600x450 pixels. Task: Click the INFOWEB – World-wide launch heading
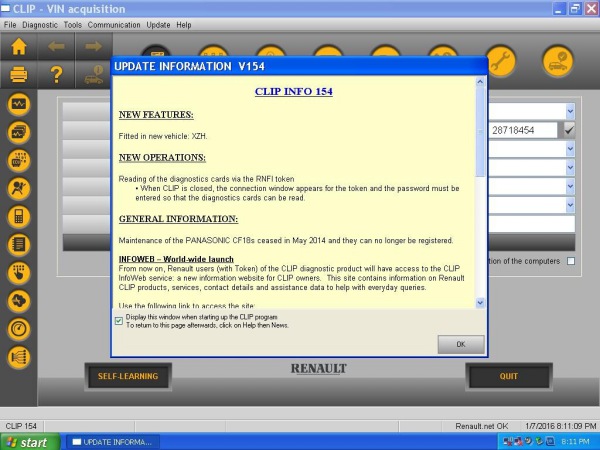[176, 259]
